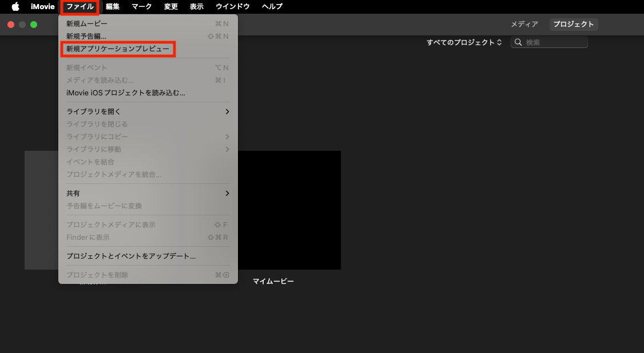Image resolution: width=644 pixels, height=353 pixels.
Task: Open the 編集 menu
Action: pyautogui.click(x=113, y=6)
